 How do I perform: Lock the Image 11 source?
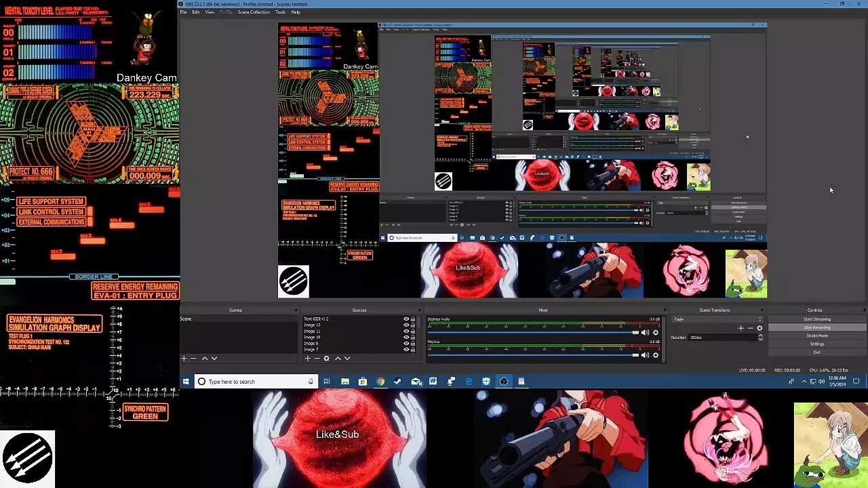(412, 331)
